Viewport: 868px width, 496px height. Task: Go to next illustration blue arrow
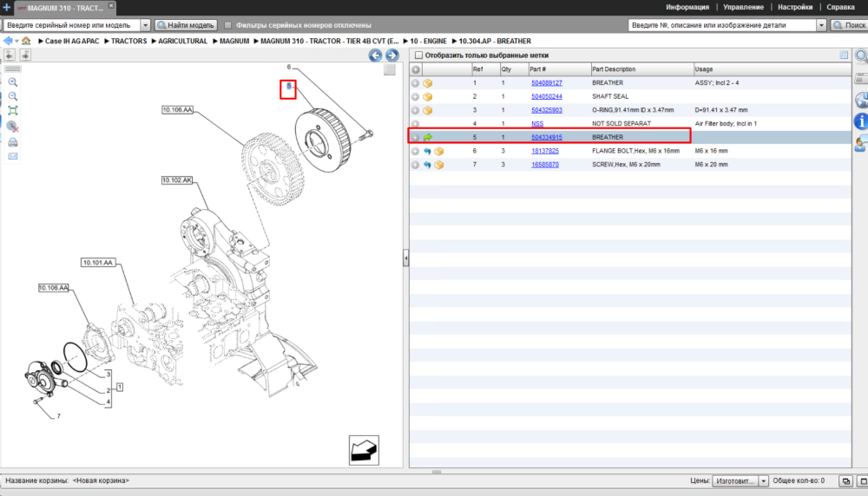pos(392,55)
